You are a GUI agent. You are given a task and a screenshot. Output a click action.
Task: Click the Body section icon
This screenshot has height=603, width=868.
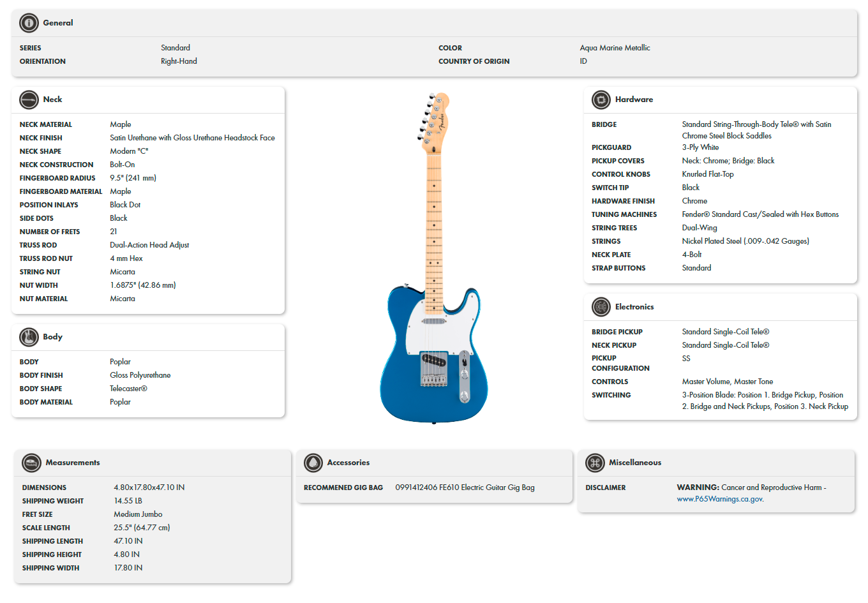click(x=28, y=337)
